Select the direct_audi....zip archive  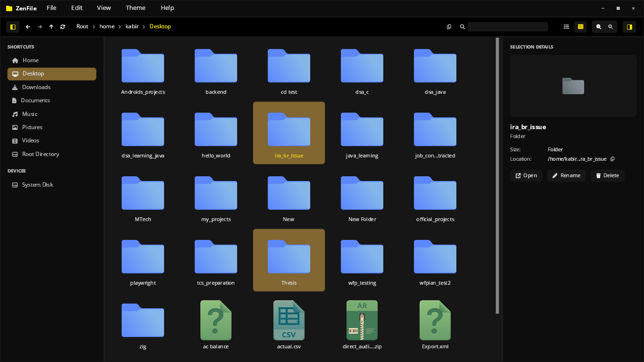(362, 324)
